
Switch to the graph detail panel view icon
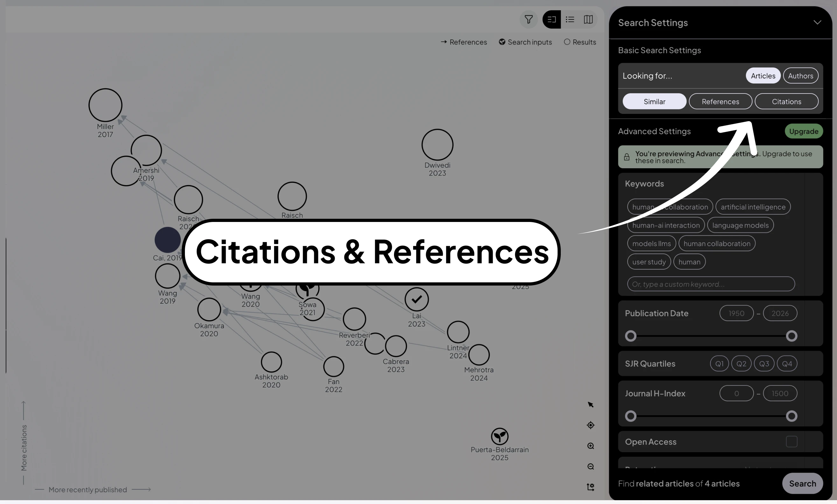(x=552, y=19)
